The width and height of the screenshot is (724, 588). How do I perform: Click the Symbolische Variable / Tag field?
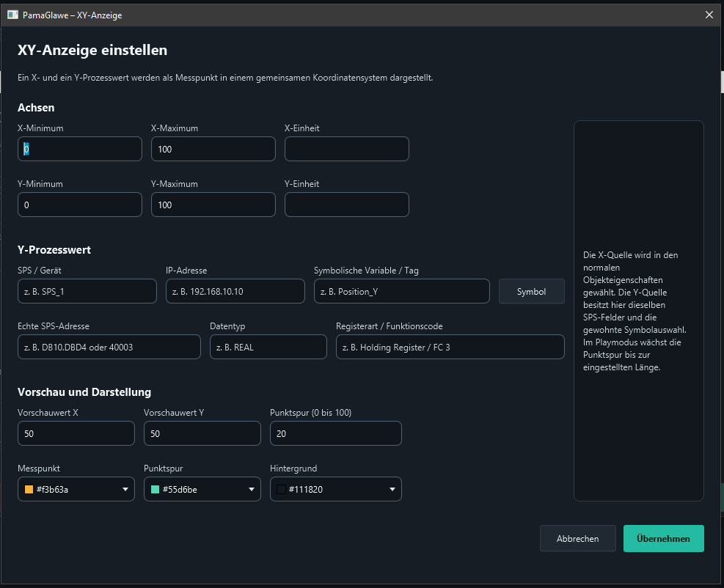pyautogui.click(x=402, y=291)
